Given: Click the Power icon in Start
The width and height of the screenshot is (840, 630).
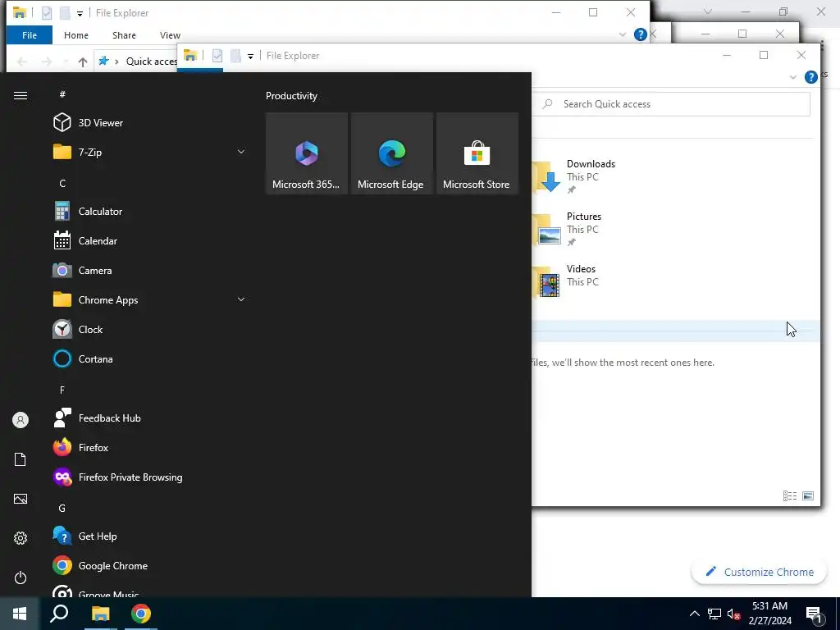Looking at the screenshot, I should click(21, 577).
